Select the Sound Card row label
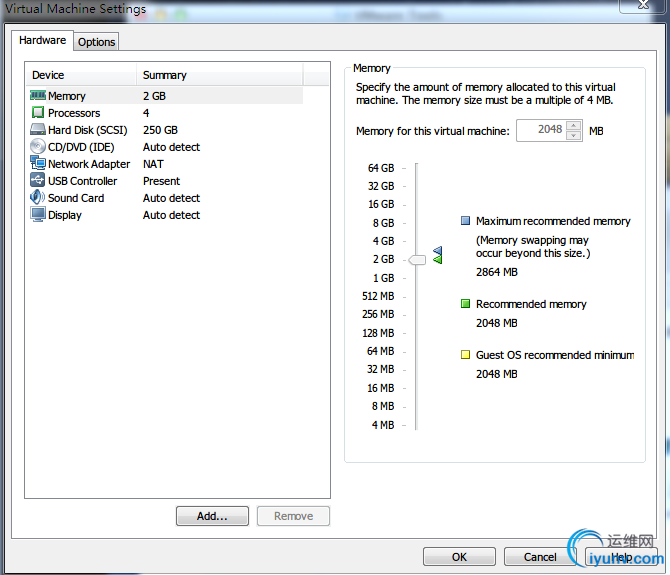 click(76, 198)
